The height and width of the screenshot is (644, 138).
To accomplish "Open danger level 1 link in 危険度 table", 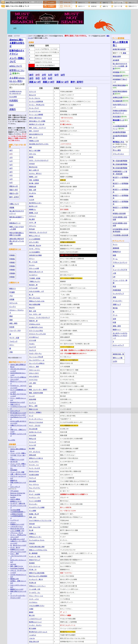I will 29,49.
